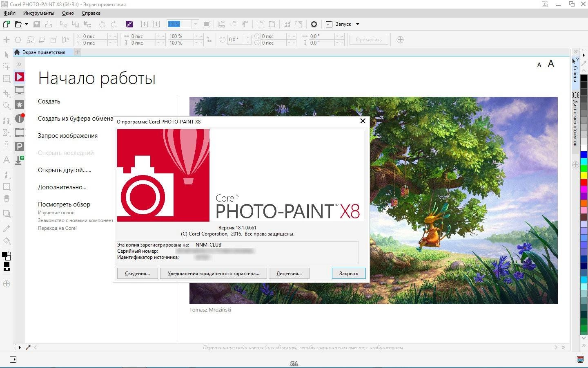Click the foreground/background color swap swatch
The image size is (588, 368).
pyautogui.click(x=6, y=256)
